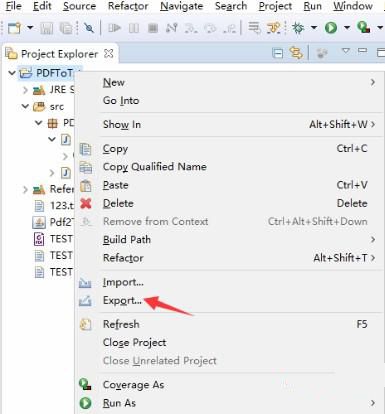385x414 pixels.
Task: Collapse the PDFToT project tree node
Action: [12, 72]
